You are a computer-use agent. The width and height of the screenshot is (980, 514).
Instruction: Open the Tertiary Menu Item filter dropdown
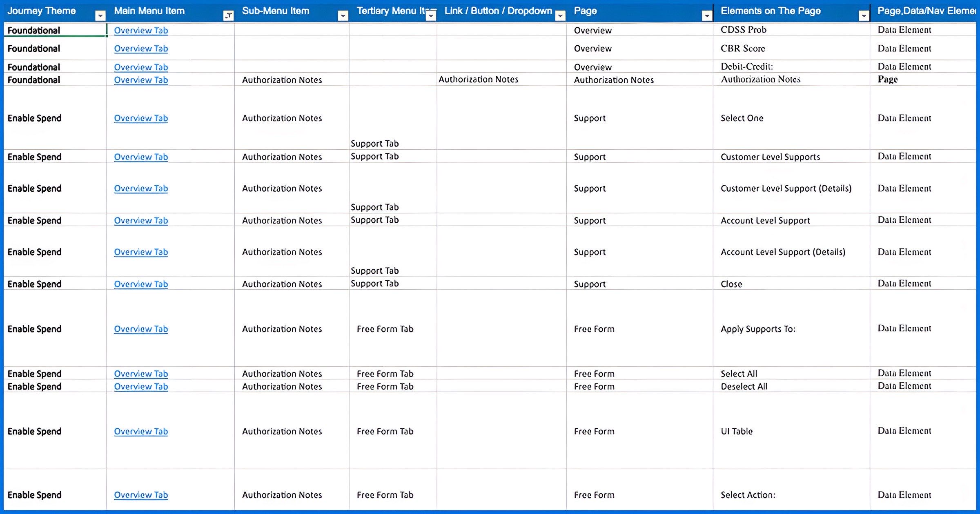click(431, 16)
